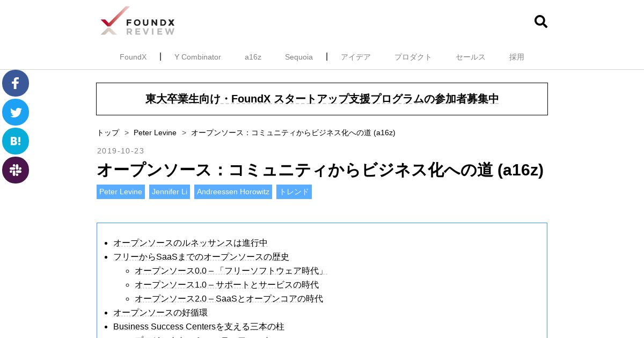Viewport: 644px width, 338px height.
Task: Go to the セールス category
Action: point(471,57)
